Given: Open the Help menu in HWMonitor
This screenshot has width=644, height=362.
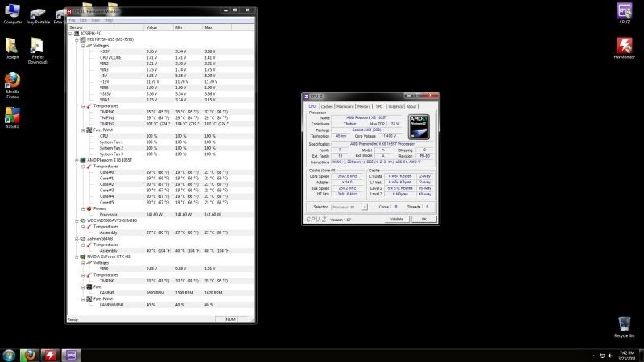Looking at the screenshot, I should [109, 19].
